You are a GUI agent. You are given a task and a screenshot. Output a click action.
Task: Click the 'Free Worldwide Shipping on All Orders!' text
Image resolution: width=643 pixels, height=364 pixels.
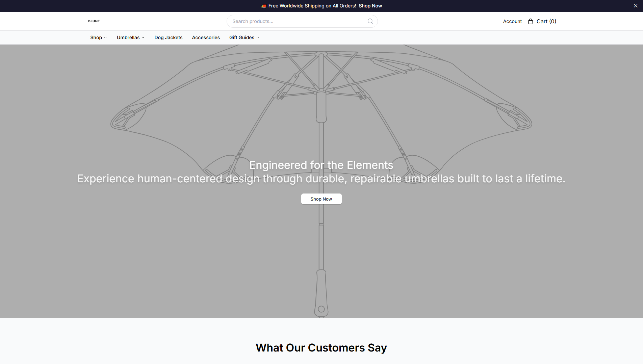tap(312, 6)
